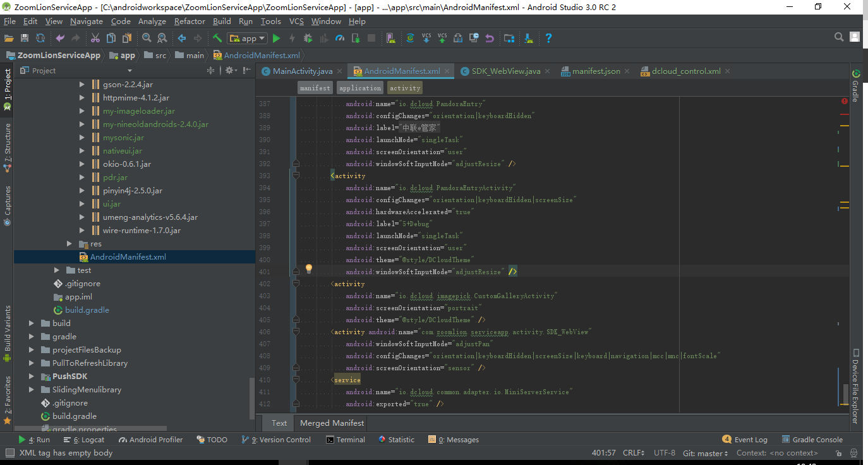Open the CRLF line separator selector
This screenshot has width=868, height=465.
pos(634,453)
